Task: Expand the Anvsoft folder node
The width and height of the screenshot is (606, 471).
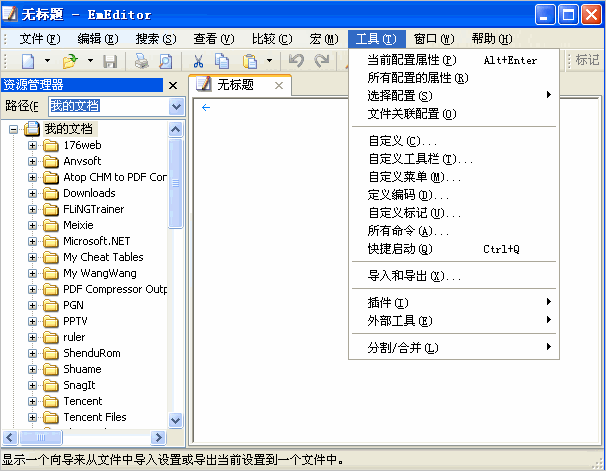Action: tap(32, 162)
